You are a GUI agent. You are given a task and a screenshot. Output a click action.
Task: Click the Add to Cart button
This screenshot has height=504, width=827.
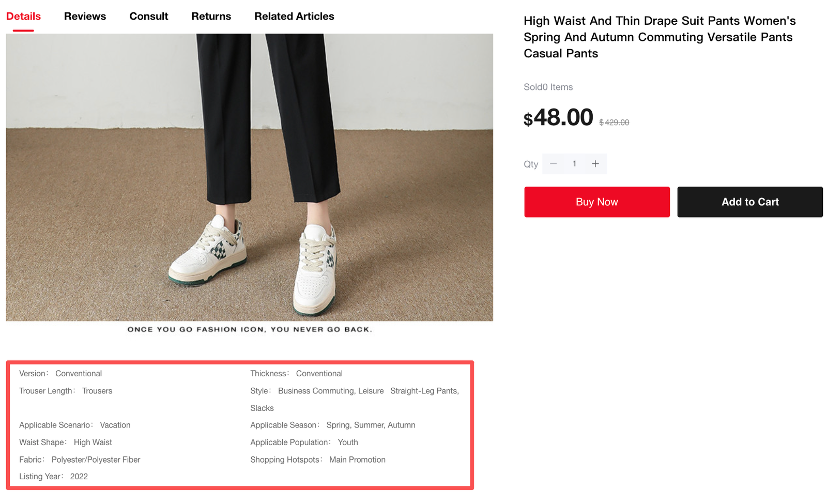tap(749, 202)
